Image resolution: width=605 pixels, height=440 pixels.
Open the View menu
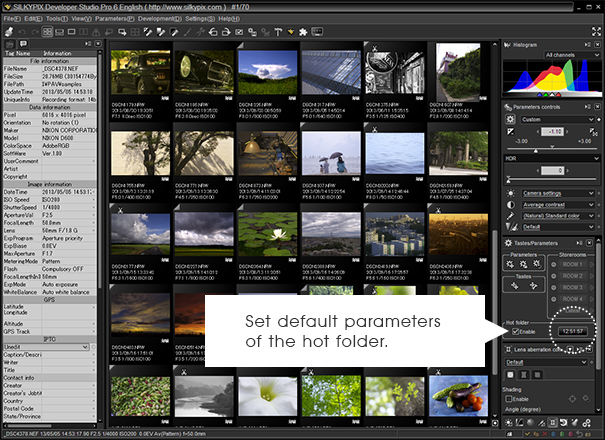[81, 19]
